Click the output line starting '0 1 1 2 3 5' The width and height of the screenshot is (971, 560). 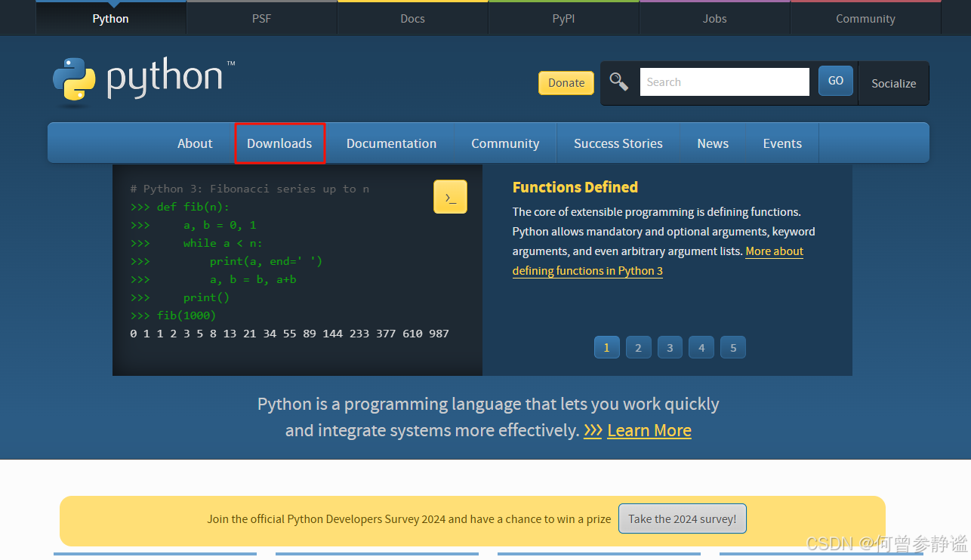[x=289, y=334]
